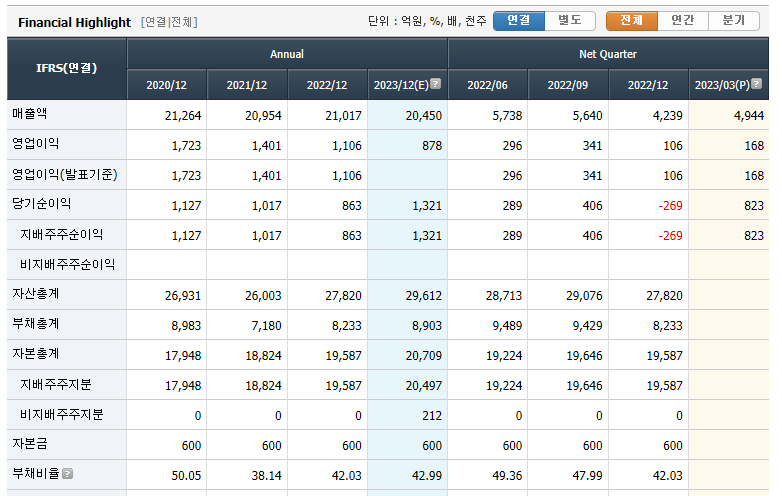The height and width of the screenshot is (496, 782).
Task: Select operating profit value 341 in 영업이익 row
Action: [592, 146]
